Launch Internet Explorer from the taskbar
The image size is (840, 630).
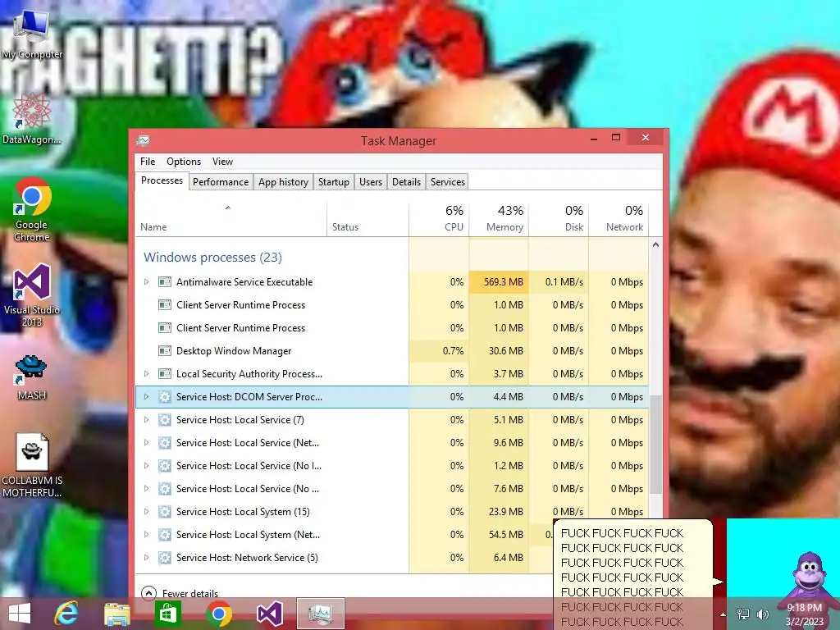[x=66, y=614]
